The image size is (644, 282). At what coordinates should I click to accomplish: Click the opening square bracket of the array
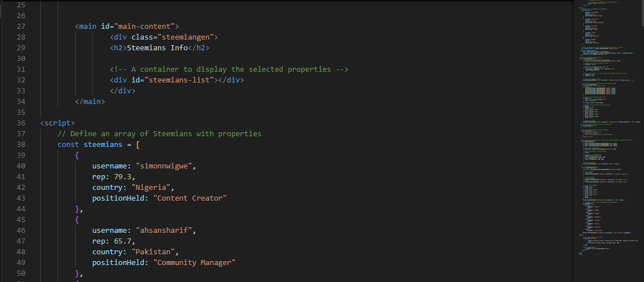tap(138, 144)
